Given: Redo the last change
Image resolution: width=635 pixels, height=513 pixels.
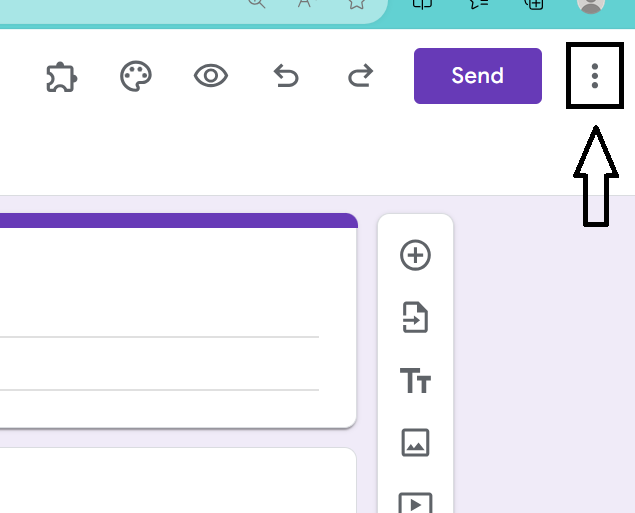Looking at the screenshot, I should [x=360, y=76].
